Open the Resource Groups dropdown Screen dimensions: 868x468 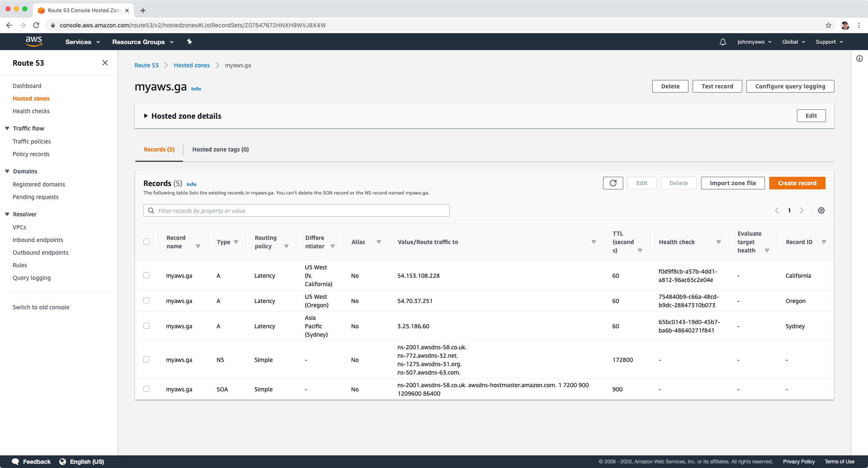point(143,42)
